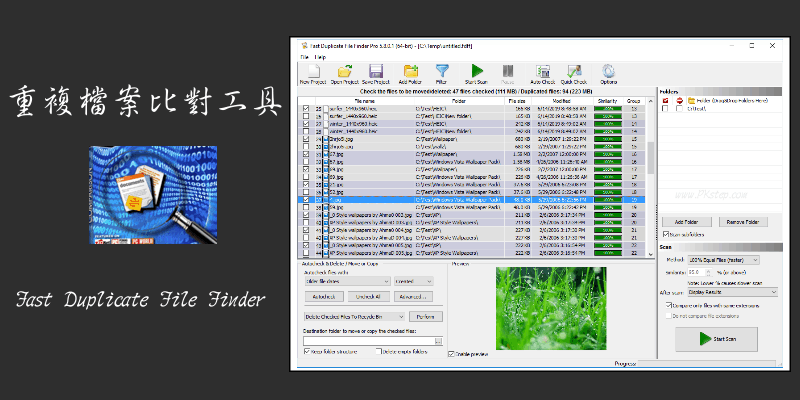Open the File menu
Image resolution: width=800 pixels, height=400 pixels.
point(304,57)
